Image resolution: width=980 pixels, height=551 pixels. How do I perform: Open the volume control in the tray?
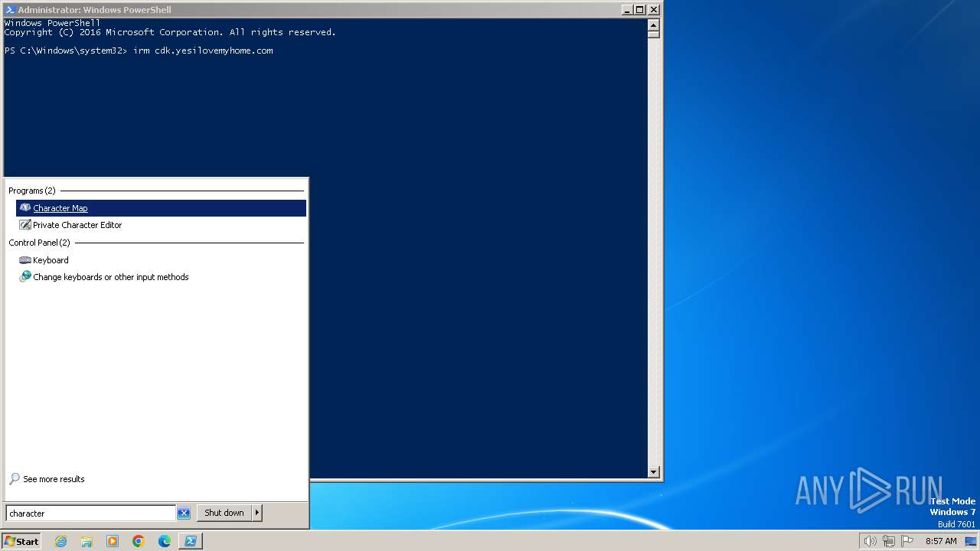coord(870,541)
